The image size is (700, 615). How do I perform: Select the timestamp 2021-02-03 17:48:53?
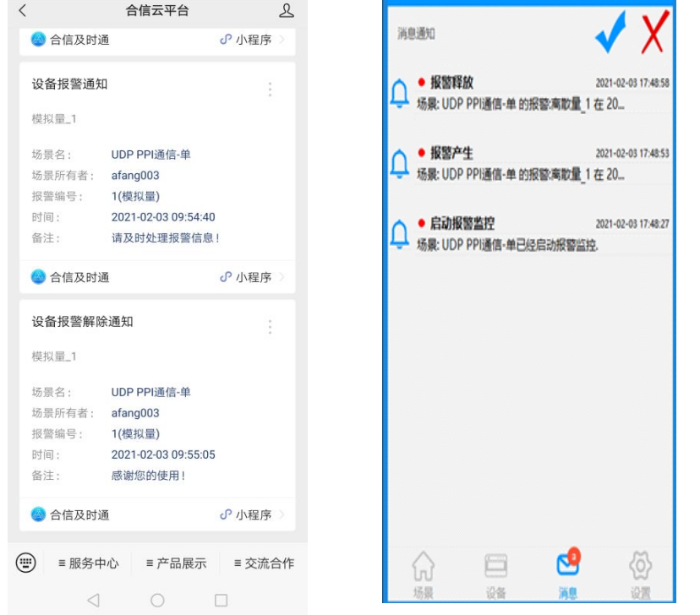632,154
